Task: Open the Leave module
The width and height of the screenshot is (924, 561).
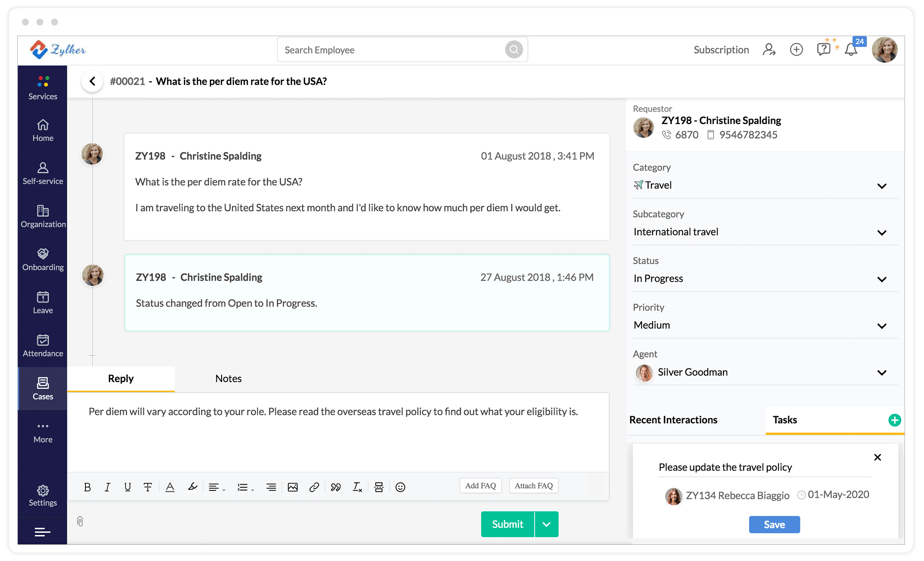Action: pyautogui.click(x=43, y=302)
